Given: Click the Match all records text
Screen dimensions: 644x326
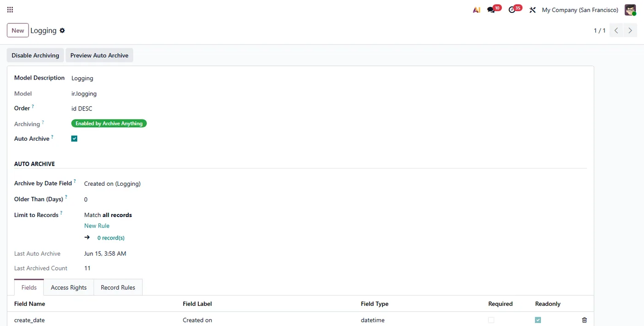Looking at the screenshot, I should coord(108,215).
